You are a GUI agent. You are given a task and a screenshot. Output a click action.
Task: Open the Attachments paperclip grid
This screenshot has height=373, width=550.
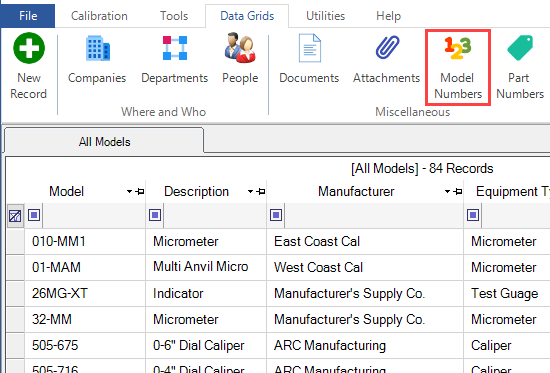pos(387,60)
